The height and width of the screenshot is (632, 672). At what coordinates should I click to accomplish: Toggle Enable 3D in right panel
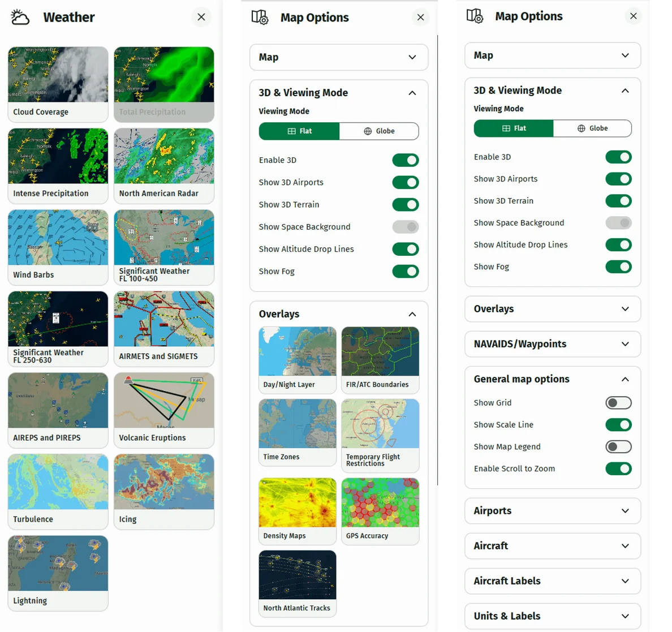pos(618,157)
